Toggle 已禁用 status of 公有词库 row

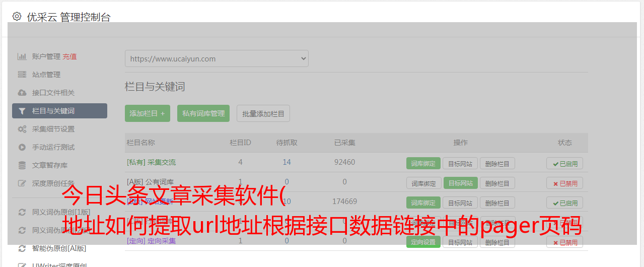(x=565, y=183)
